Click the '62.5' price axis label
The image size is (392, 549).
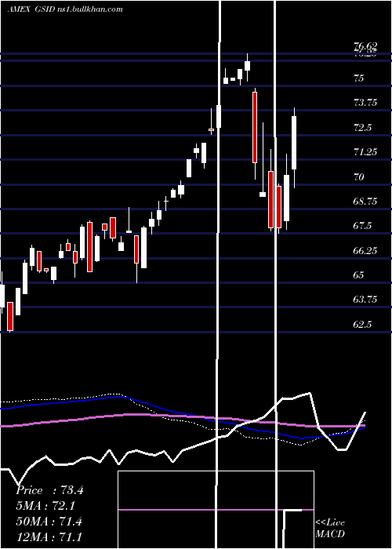362,325
